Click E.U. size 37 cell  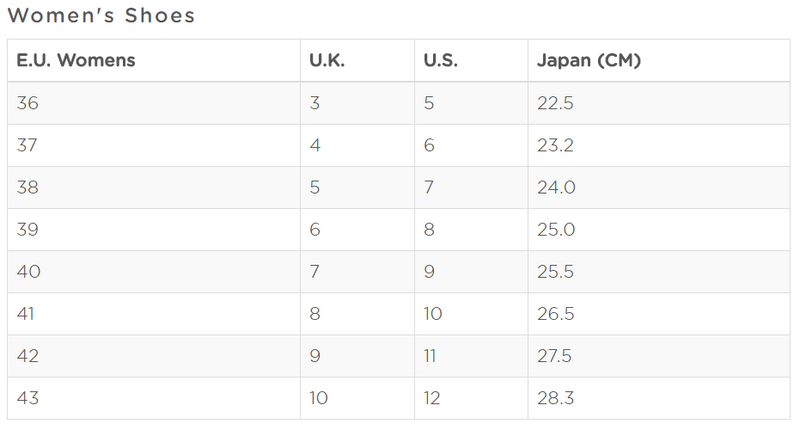pyautogui.click(x=154, y=145)
